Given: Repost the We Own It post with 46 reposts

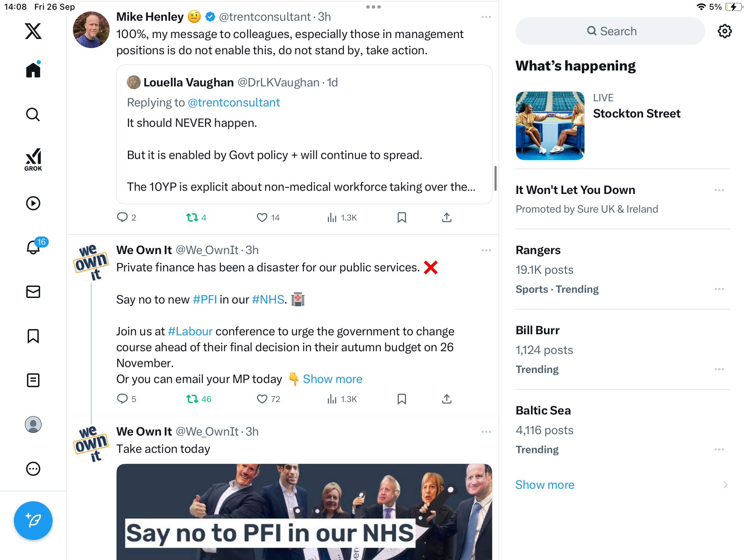Looking at the screenshot, I should tap(192, 399).
